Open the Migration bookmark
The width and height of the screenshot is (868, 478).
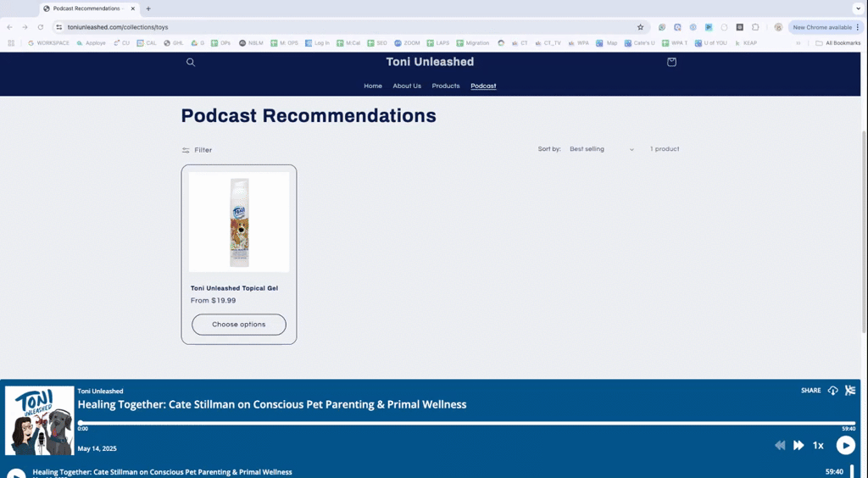(x=473, y=43)
